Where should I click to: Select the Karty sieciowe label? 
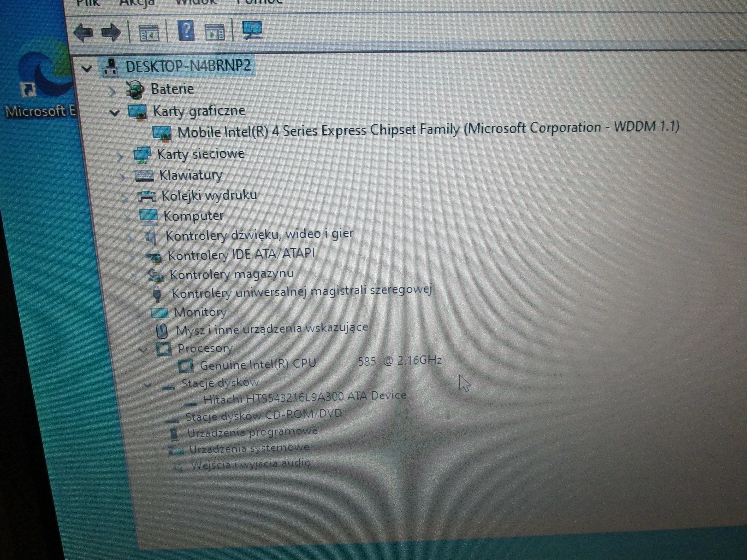201,154
